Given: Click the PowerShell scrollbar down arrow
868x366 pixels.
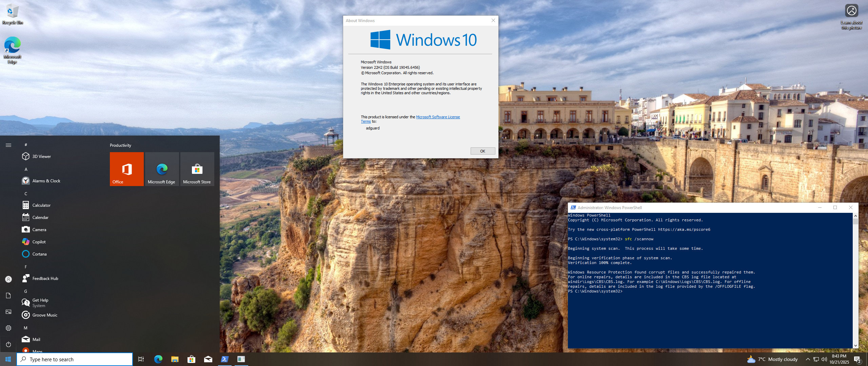Looking at the screenshot, I should (855, 346).
